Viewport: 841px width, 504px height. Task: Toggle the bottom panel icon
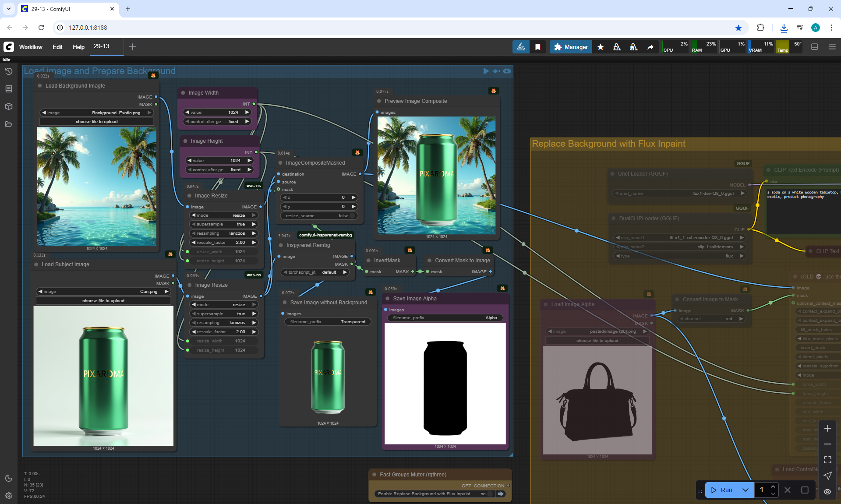pyautogui.click(x=815, y=47)
